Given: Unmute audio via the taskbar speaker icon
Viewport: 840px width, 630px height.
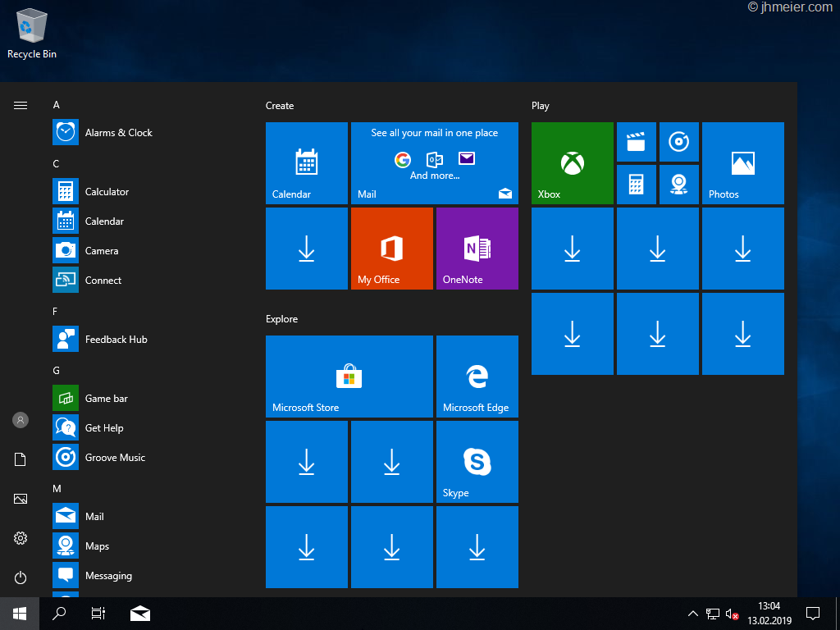Looking at the screenshot, I should [x=731, y=614].
